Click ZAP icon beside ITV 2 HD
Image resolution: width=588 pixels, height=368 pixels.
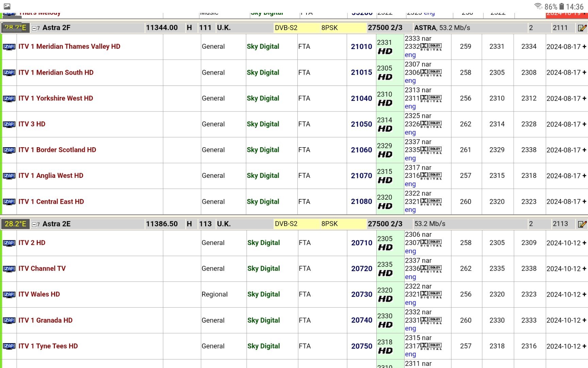click(x=9, y=243)
